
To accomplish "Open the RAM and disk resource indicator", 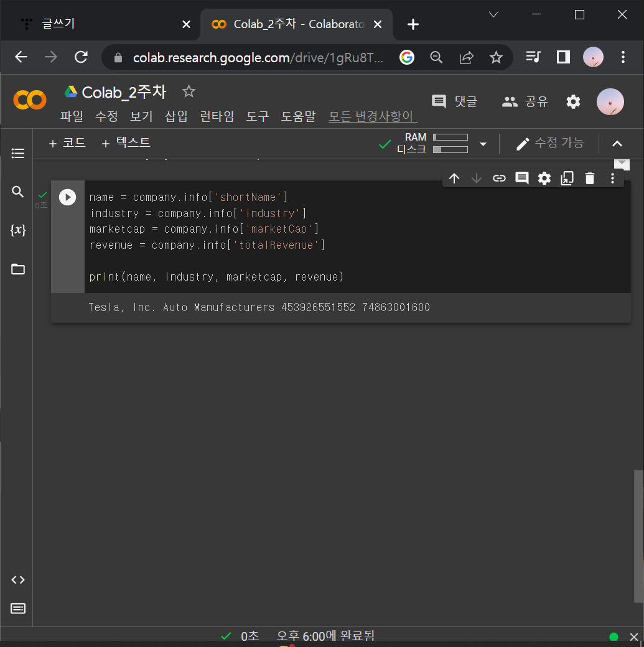I will [x=432, y=143].
